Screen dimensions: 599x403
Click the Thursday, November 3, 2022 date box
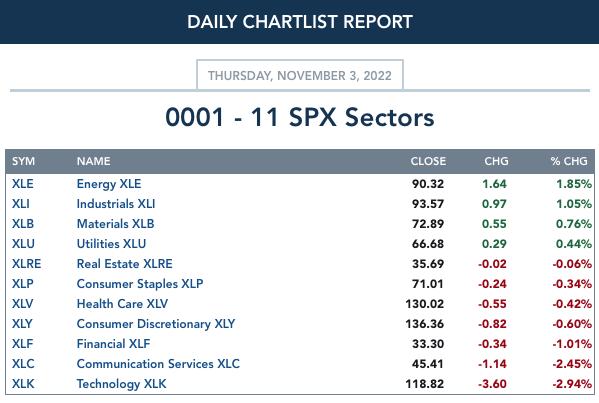pos(300,75)
